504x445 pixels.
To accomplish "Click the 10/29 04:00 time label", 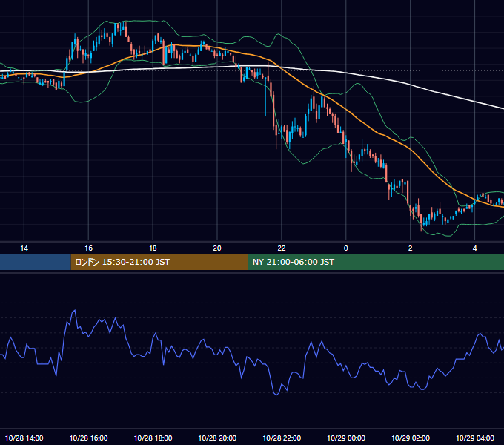I will point(475,438).
